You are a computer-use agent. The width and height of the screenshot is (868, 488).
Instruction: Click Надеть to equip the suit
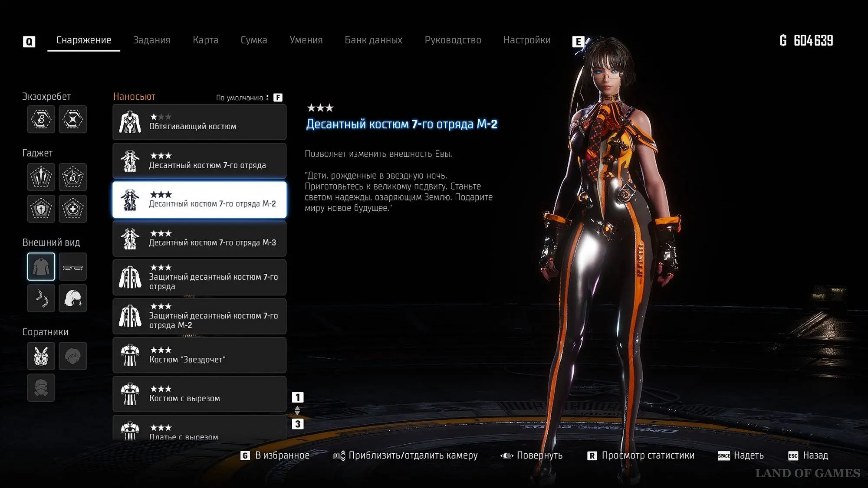(x=749, y=455)
